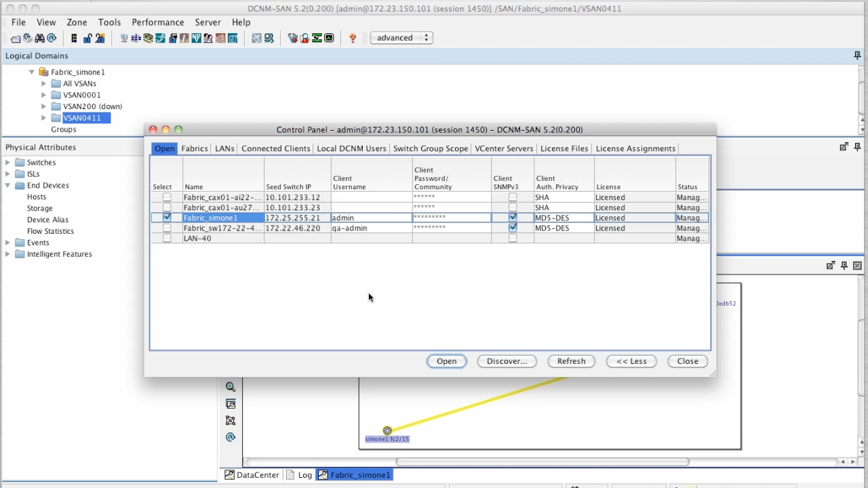
Task: Click the blue circular-arrow refresh toolbar icon
Action: click(x=52, y=38)
